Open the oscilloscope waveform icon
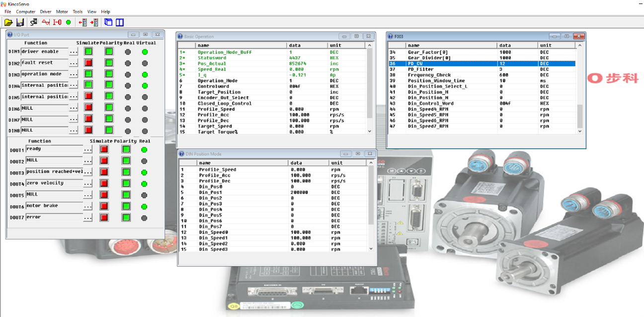 [46, 22]
